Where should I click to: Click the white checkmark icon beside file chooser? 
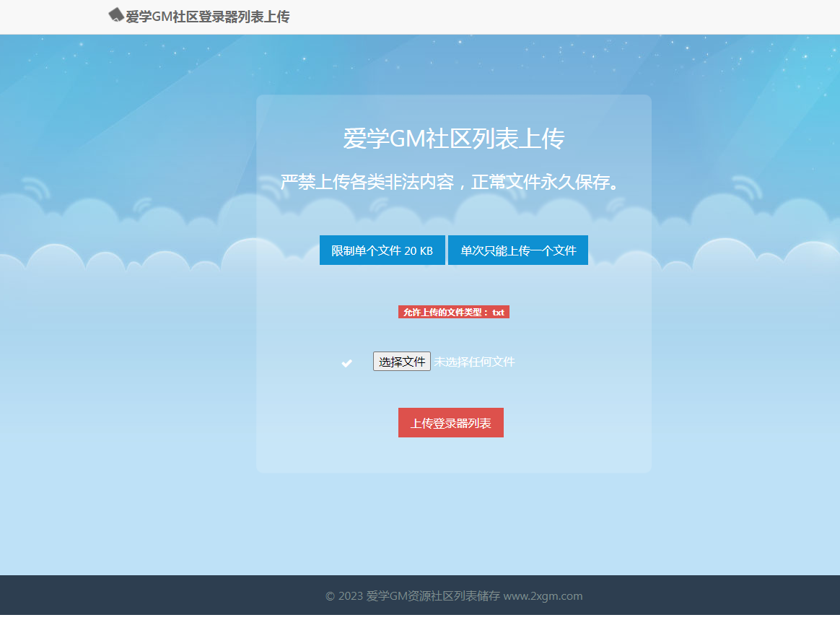[346, 363]
